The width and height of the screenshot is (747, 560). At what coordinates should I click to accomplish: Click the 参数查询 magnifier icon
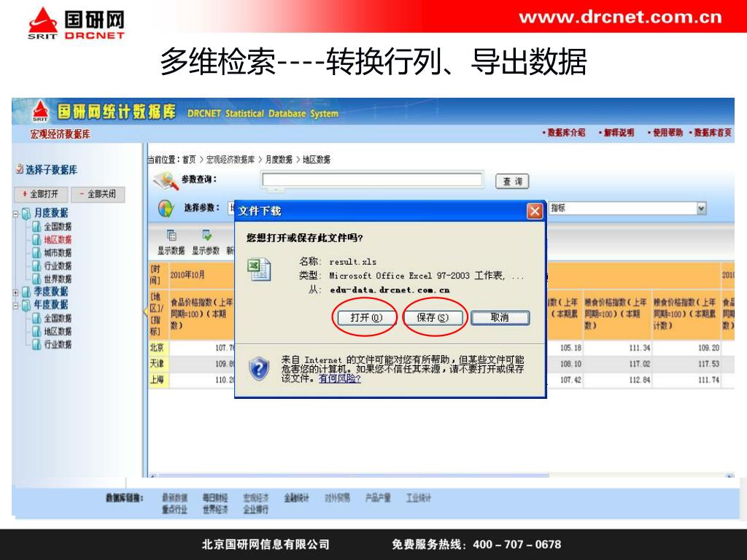(165, 181)
